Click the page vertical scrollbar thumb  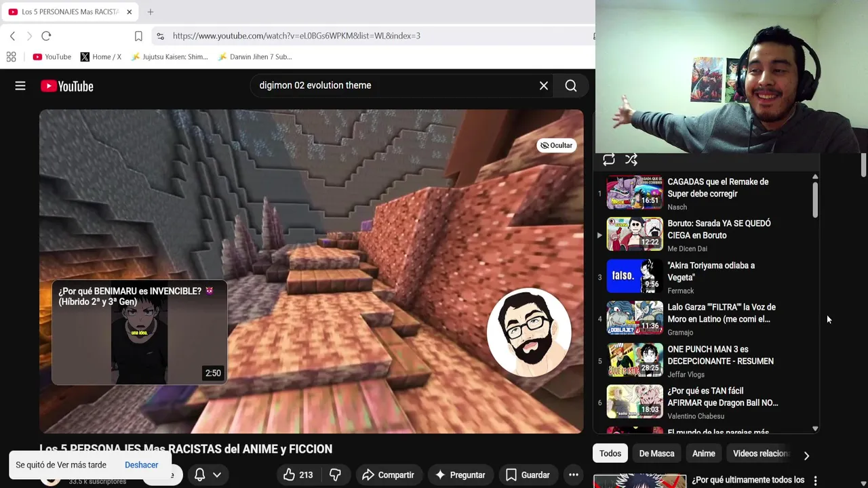click(x=863, y=165)
